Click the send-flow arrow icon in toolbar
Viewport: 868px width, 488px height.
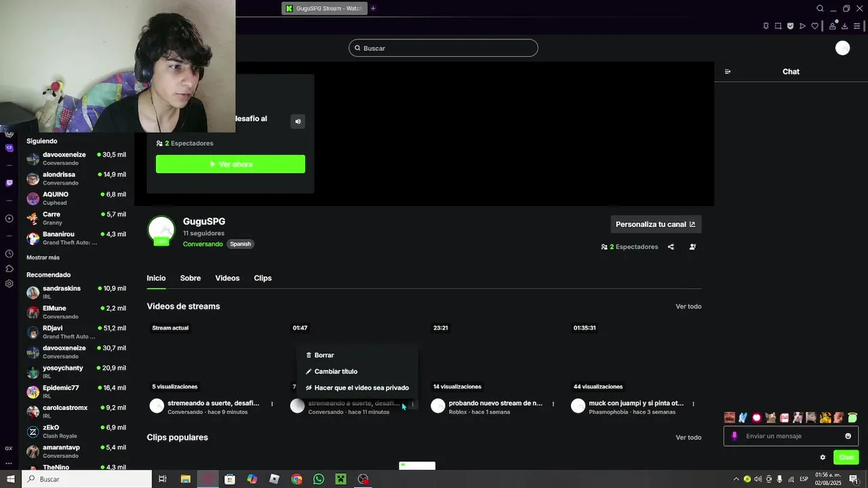point(802,26)
